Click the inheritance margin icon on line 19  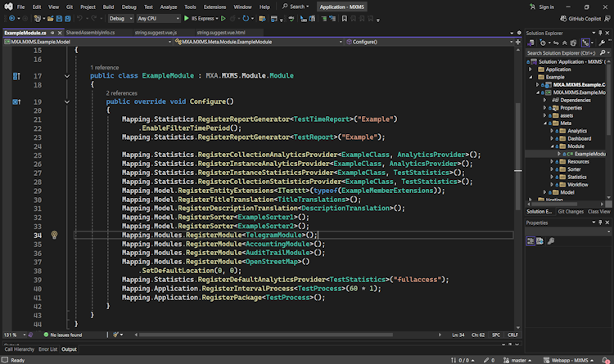[x=16, y=101]
